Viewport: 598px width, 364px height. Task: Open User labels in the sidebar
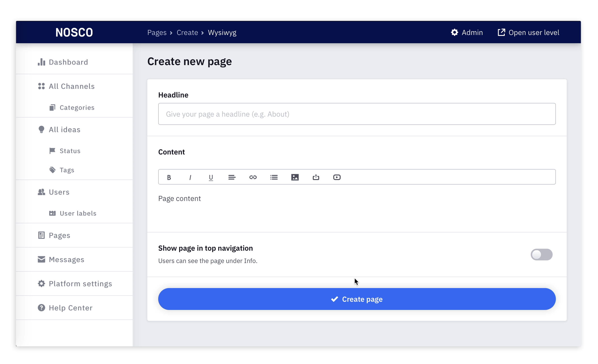[x=78, y=213]
